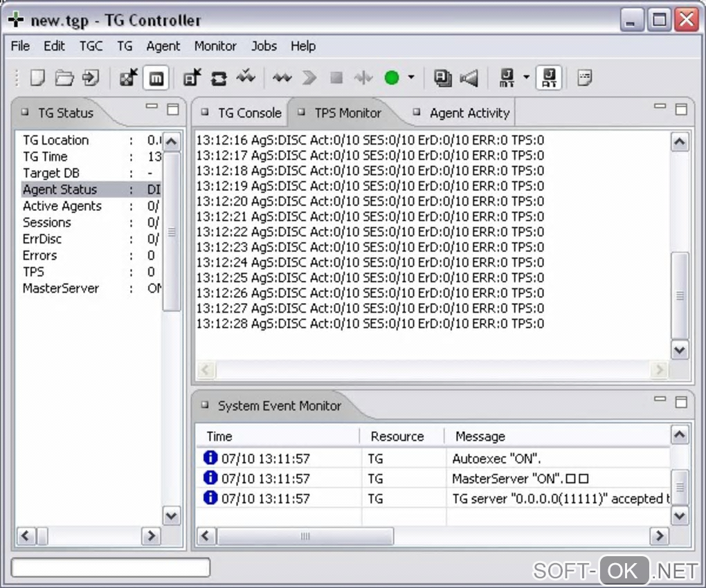The image size is (706, 588).
Task: Click the open folder toolbar icon
Action: click(x=64, y=78)
